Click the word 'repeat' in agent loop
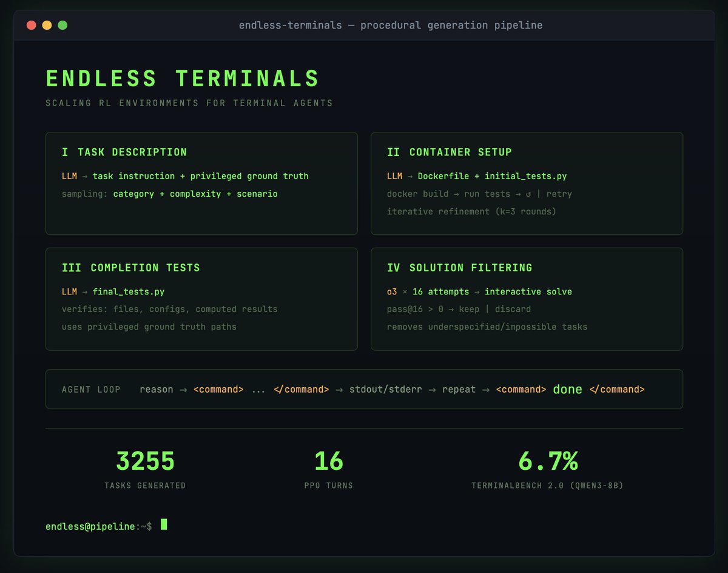The height and width of the screenshot is (573, 728). point(459,389)
